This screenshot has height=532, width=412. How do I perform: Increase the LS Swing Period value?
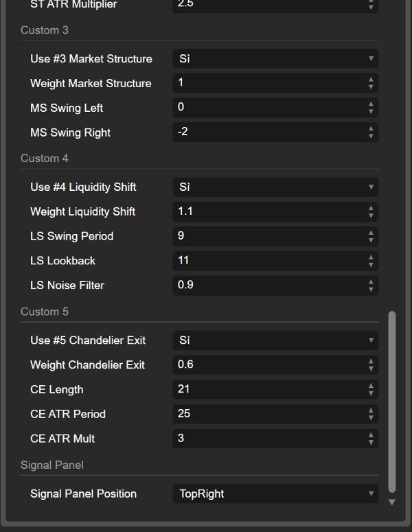[371, 233]
